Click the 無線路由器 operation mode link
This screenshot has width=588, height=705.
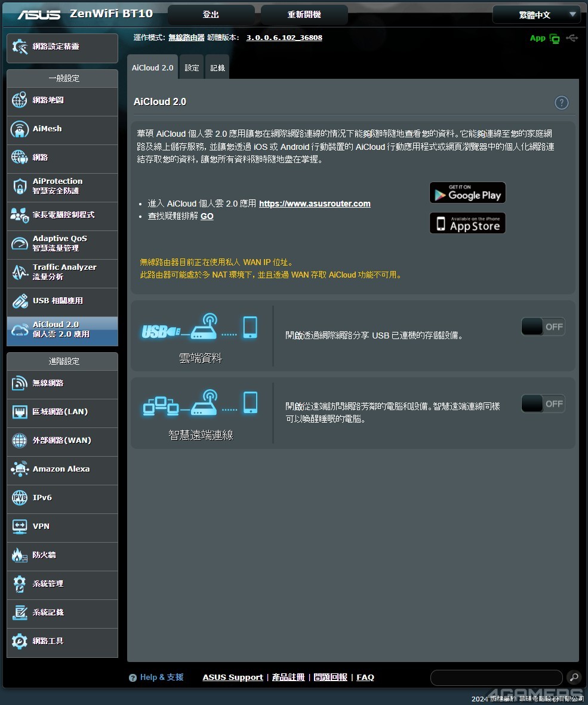click(x=187, y=38)
